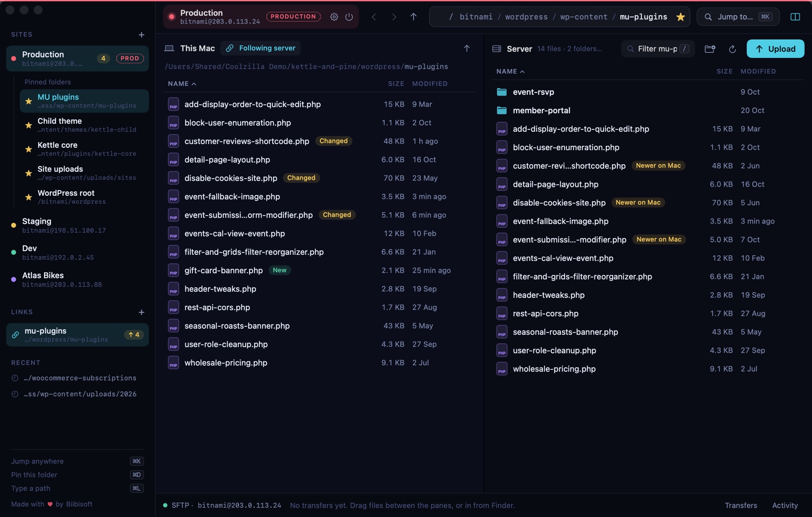Screen dimensions: 812x517
Task: Click the Upload button
Action: click(x=775, y=48)
